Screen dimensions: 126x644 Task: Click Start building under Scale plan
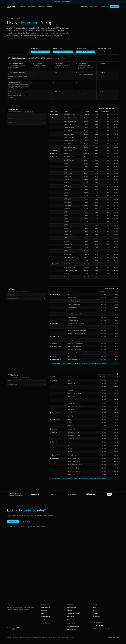coord(85,52)
